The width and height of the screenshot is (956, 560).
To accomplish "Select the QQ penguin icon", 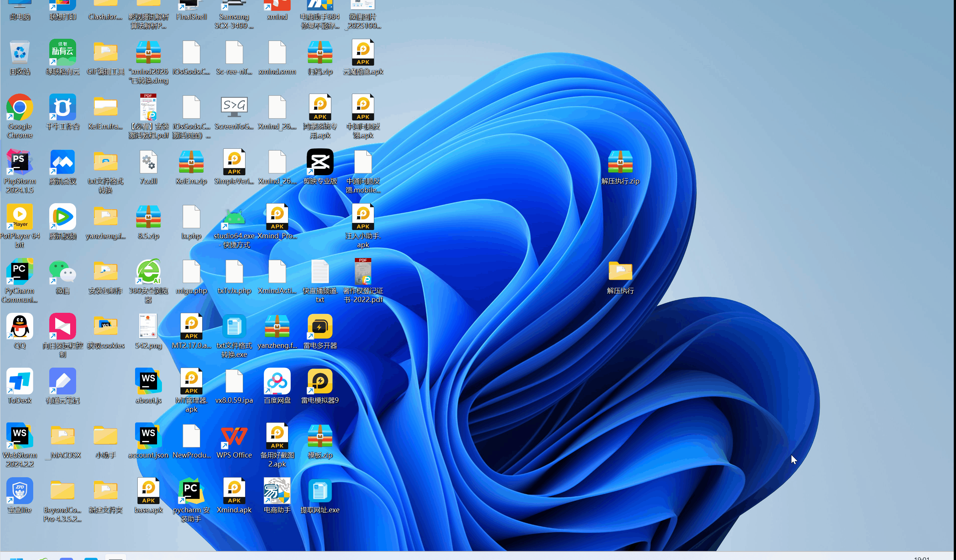I will click(20, 327).
